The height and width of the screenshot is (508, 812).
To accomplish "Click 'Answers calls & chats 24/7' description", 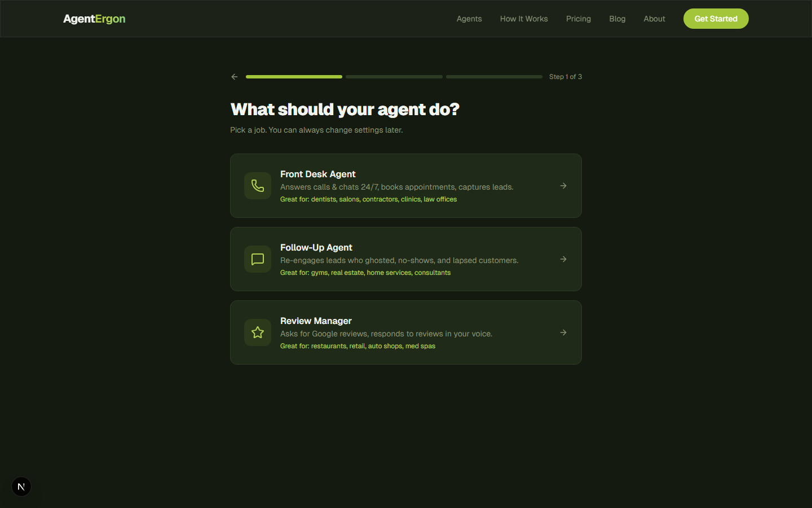I will [x=397, y=187].
